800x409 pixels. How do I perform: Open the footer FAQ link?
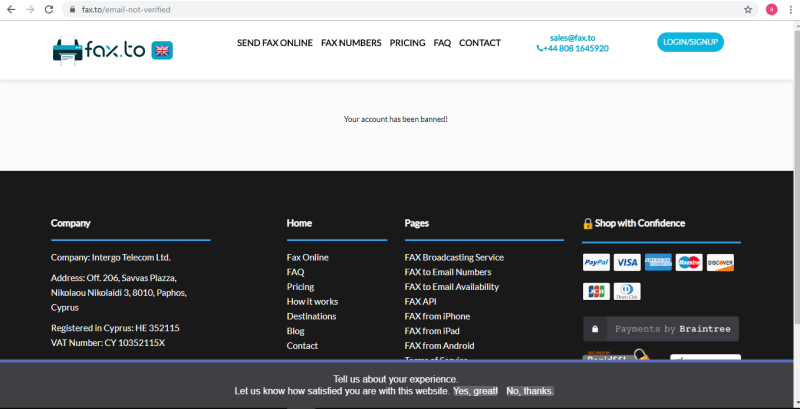(x=295, y=272)
